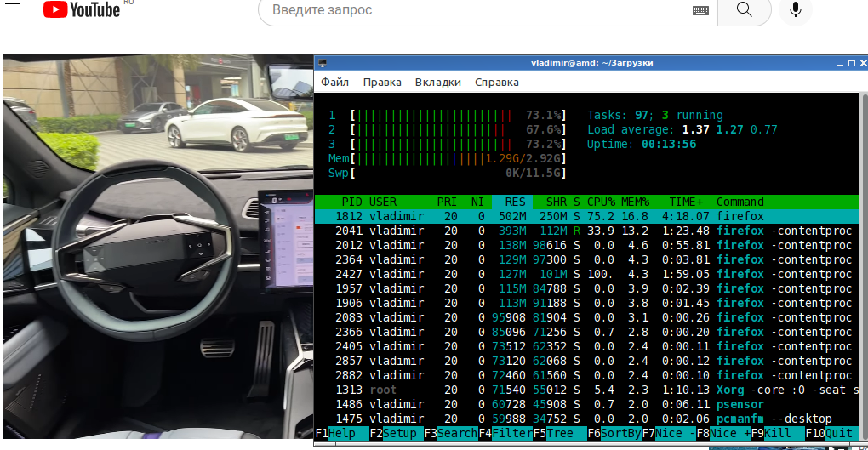
Task: Sort by the MEM% column header
Action: click(x=635, y=202)
